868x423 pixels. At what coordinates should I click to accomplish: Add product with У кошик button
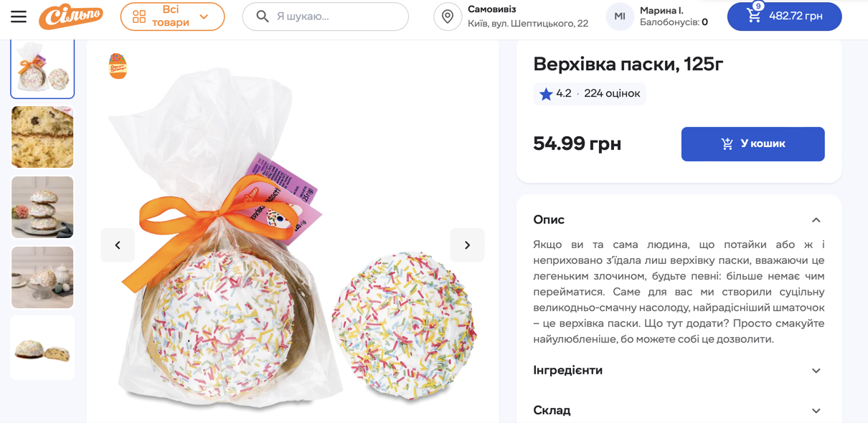(753, 144)
